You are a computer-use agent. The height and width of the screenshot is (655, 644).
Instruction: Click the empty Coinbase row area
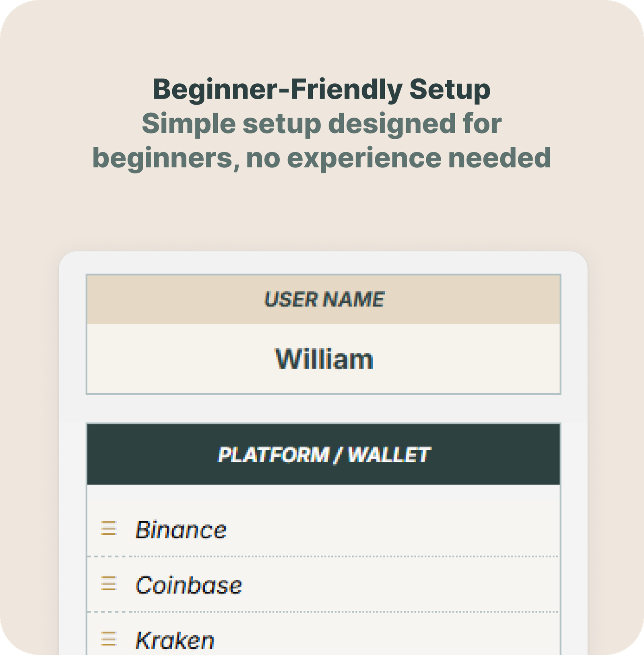pos(400,584)
